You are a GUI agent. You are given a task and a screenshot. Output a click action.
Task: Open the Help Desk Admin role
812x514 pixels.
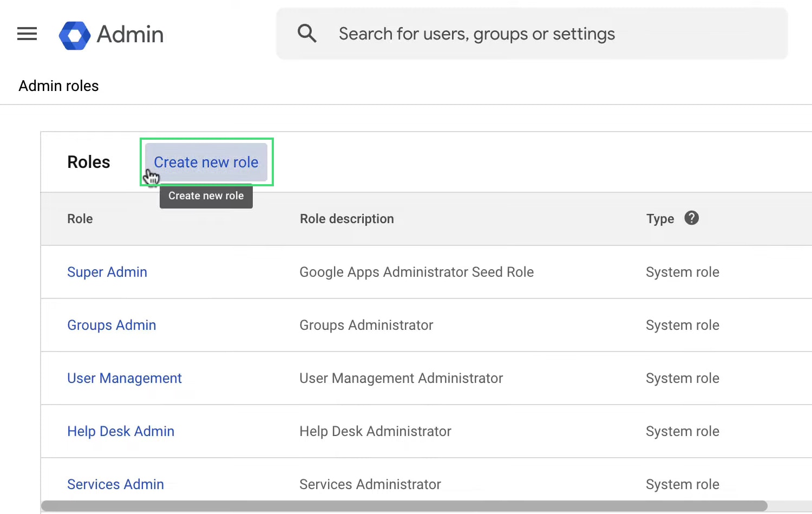[121, 431]
